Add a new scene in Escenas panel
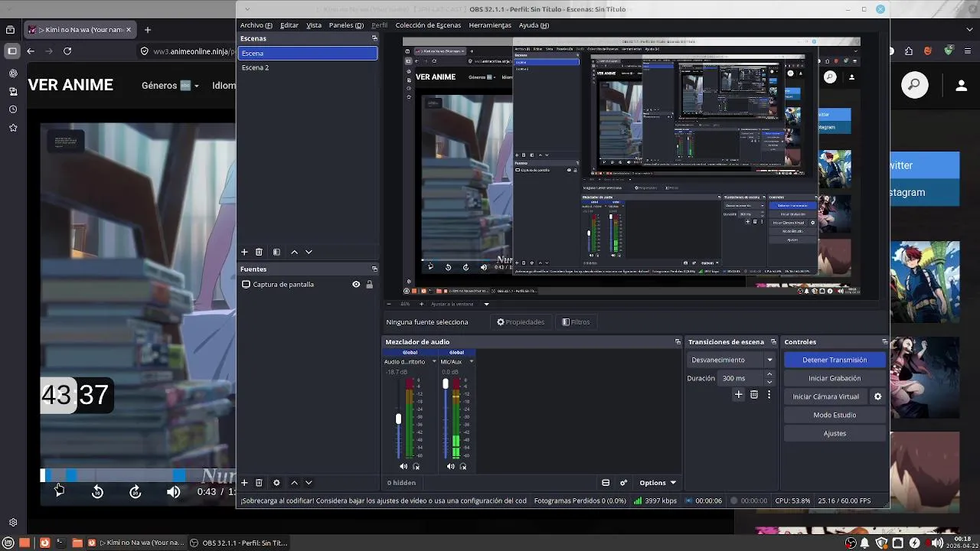The height and width of the screenshot is (551, 980). point(244,252)
